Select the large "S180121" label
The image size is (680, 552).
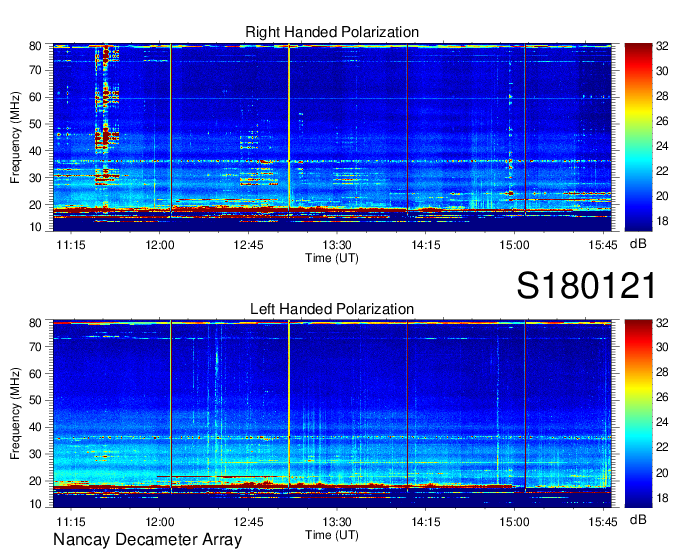[x=586, y=285]
